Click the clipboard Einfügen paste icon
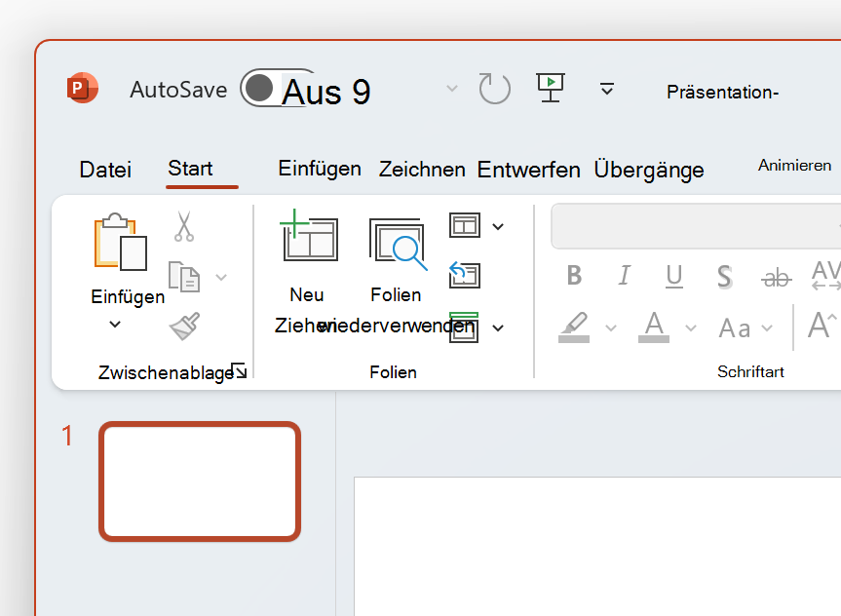 tap(120, 242)
